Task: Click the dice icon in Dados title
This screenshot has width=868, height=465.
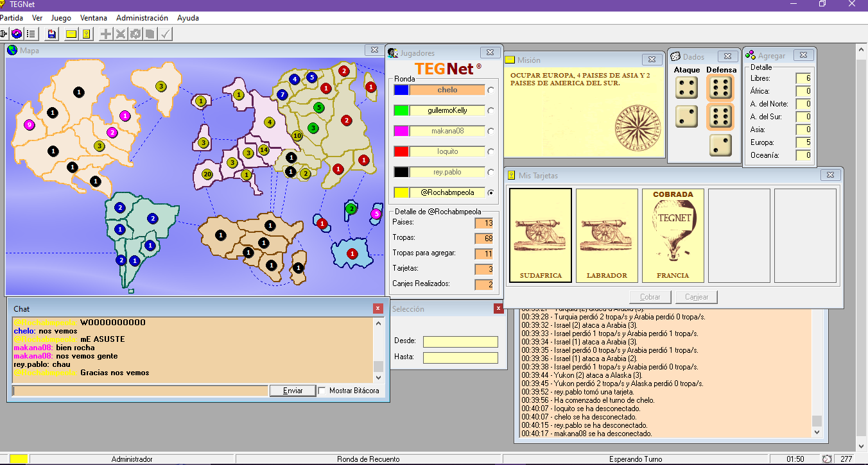Action: [676, 56]
